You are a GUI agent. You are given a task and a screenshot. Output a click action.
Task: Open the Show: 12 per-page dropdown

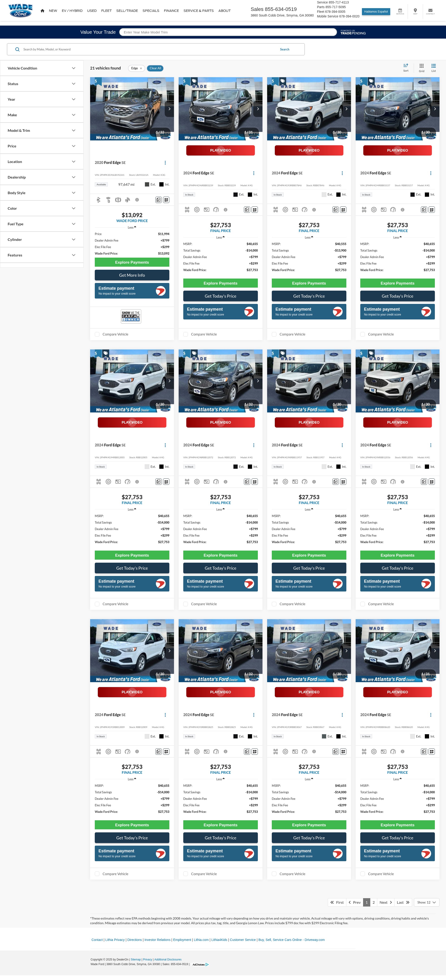tap(426, 902)
